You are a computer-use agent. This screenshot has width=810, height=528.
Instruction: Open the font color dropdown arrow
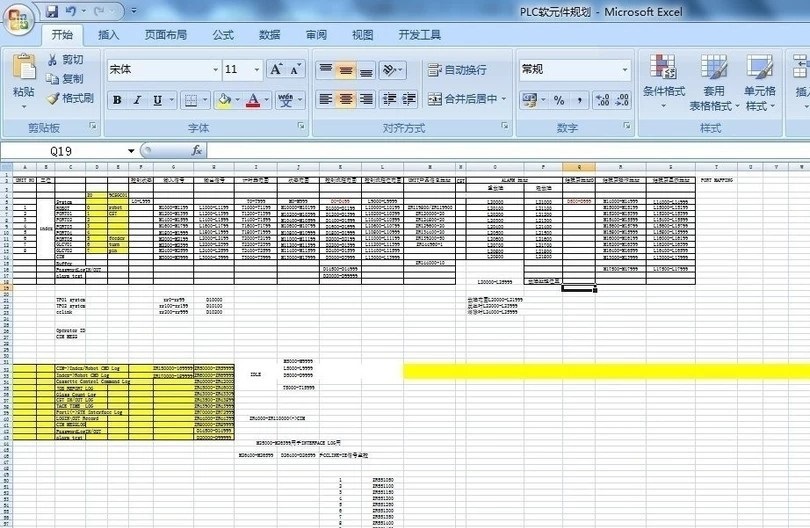pyautogui.click(x=267, y=100)
